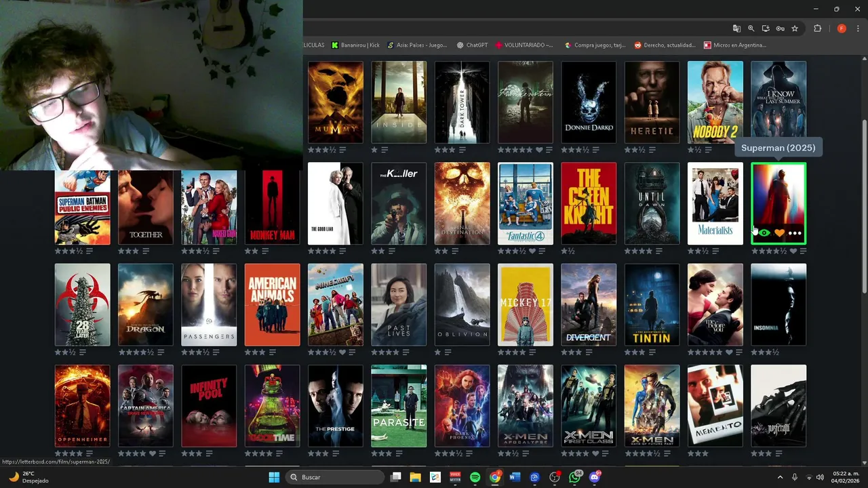
Task: Open review icon beneath Nobody 2 poster
Action: [707, 150]
